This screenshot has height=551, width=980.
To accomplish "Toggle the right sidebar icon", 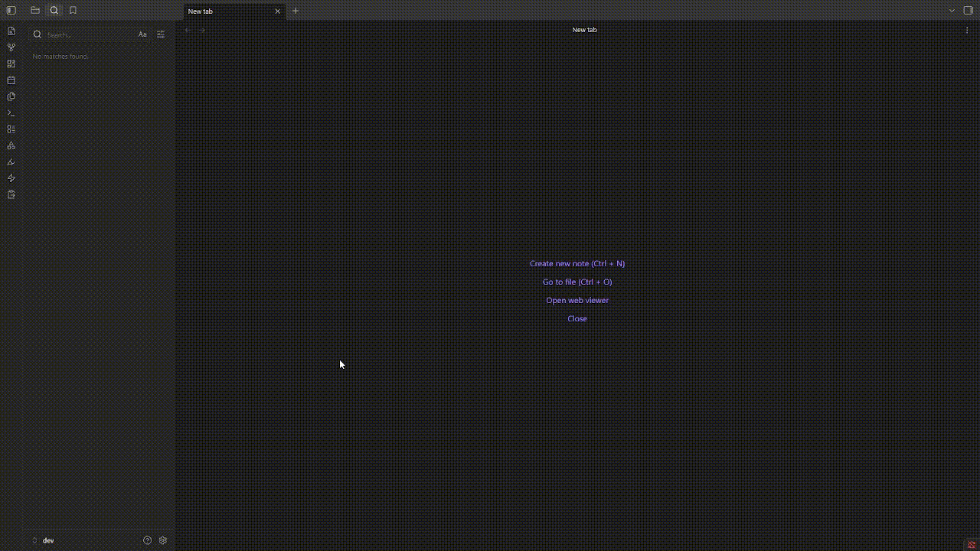I will (x=969, y=11).
